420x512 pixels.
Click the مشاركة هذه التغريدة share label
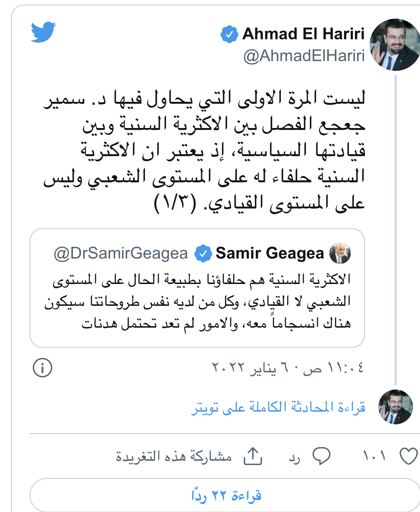[174, 456]
